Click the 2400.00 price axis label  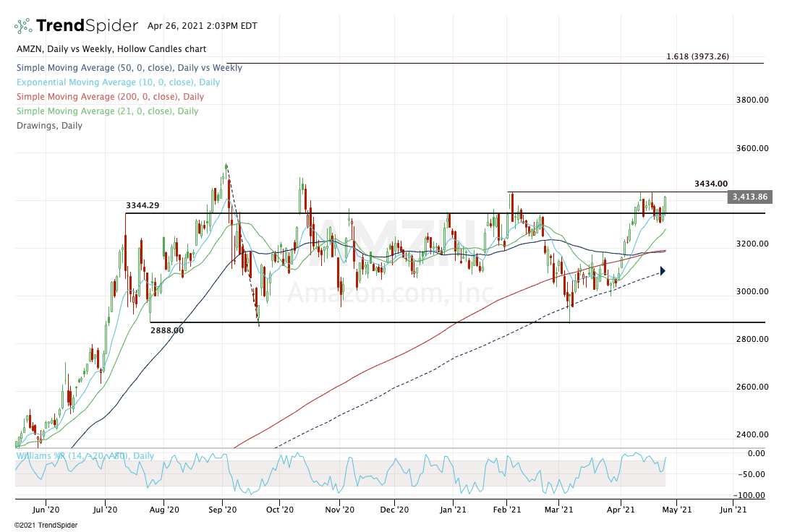point(752,434)
